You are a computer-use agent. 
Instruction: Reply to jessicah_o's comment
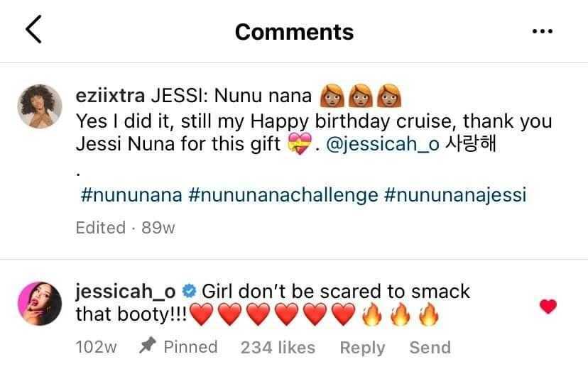coord(362,347)
